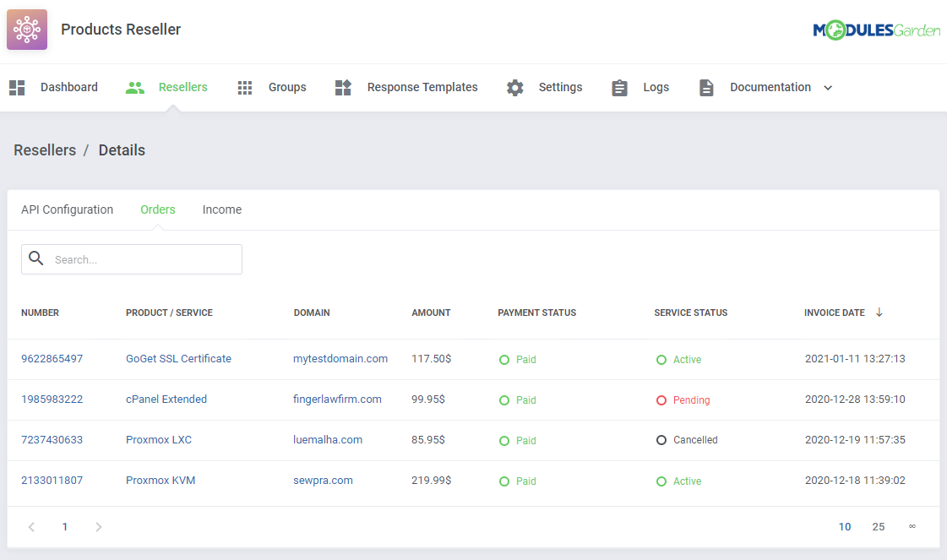
Task: Click the Invoice Date sort arrow
Action: [x=879, y=313]
